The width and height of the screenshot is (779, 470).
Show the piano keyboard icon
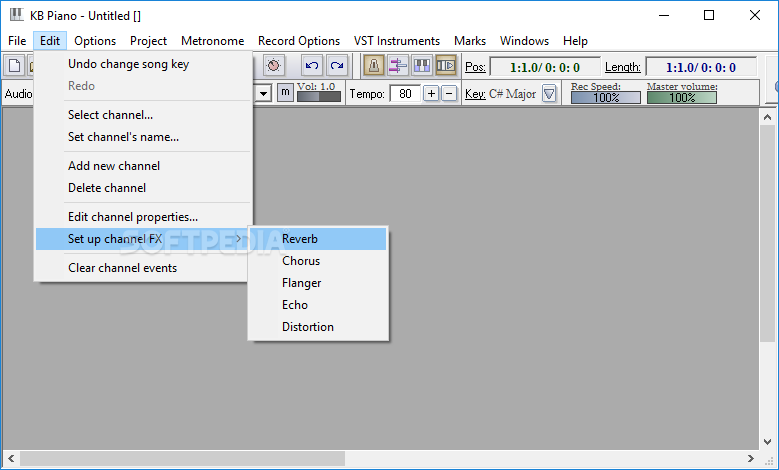coord(422,66)
